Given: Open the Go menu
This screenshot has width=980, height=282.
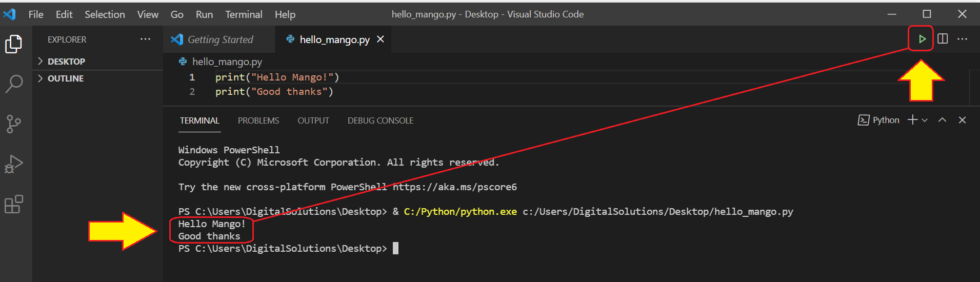Looking at the screenshot, I should (x=177, y=14).
